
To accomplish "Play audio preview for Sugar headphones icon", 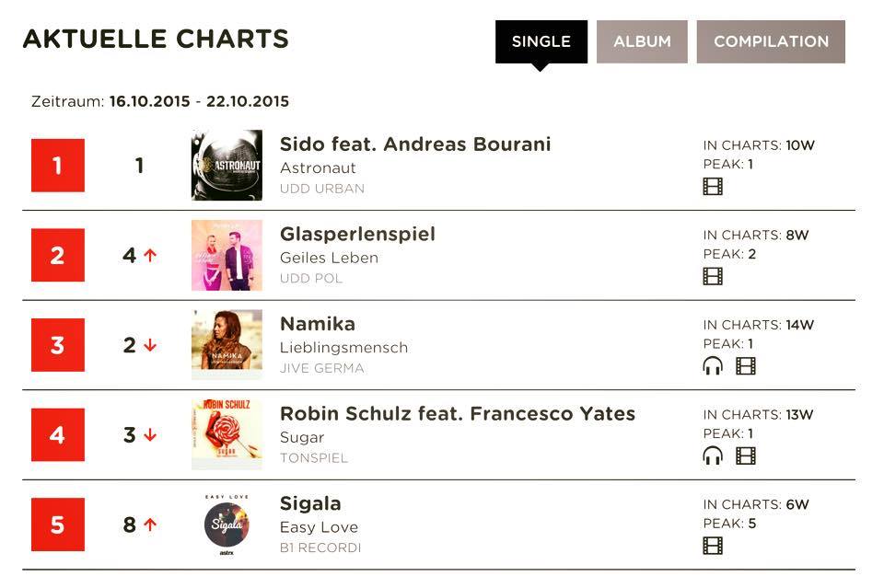I will pos(713,455).
